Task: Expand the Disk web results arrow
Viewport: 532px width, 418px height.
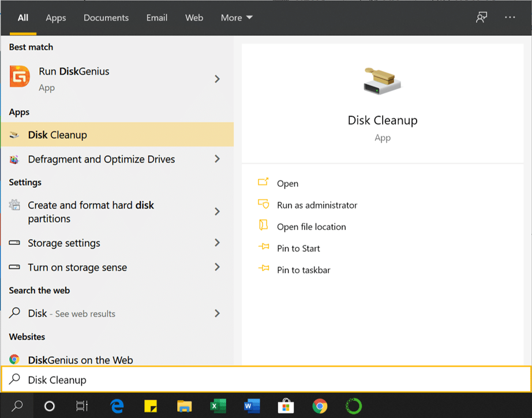Action: point(217,313)
